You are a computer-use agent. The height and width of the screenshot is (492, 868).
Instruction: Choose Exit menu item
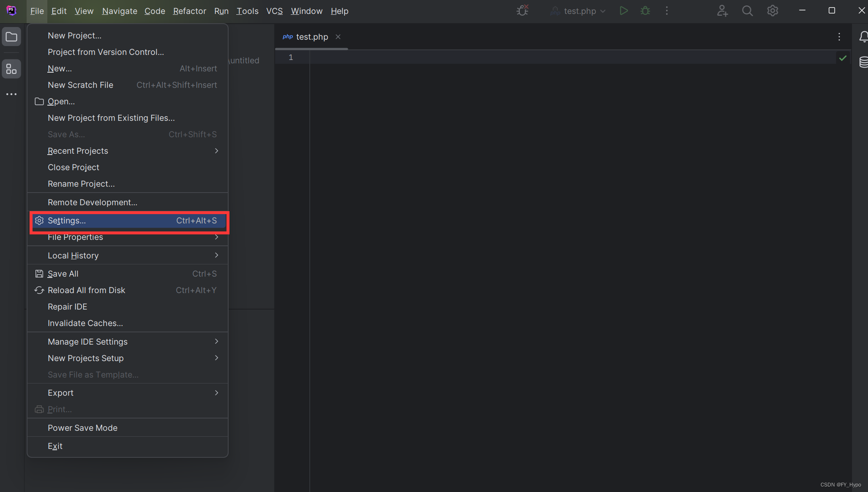click(127, 446)
